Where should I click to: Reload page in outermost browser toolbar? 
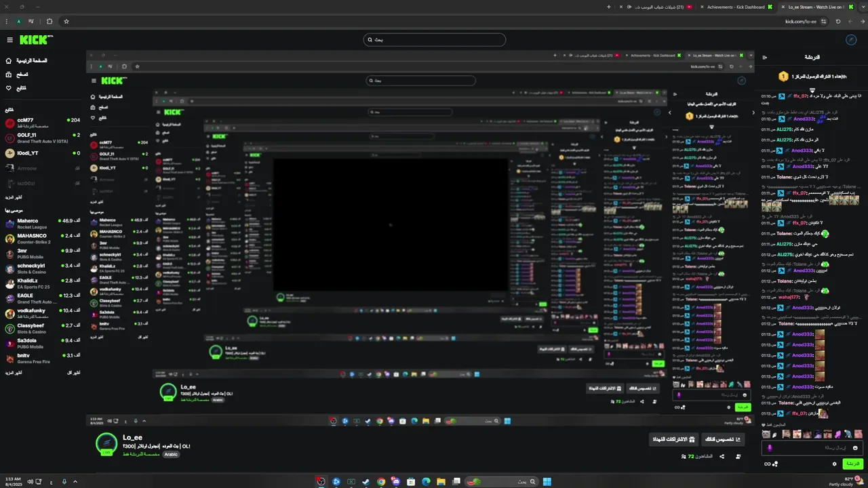838,21
